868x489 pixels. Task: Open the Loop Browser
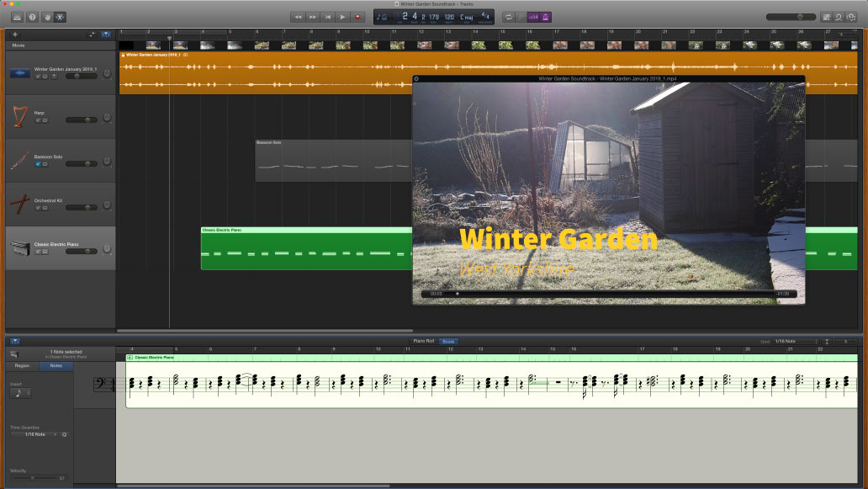tap(839, 17)
